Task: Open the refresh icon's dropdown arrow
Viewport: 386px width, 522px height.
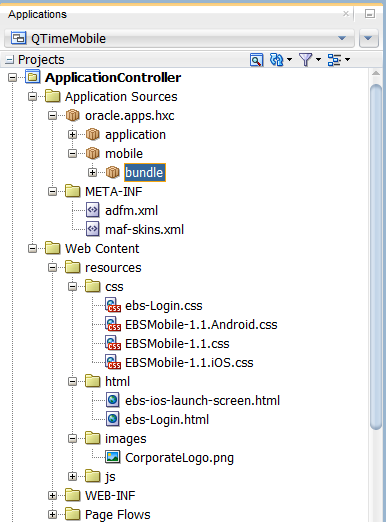Action: pyautogui.click(x=289, y=60)
